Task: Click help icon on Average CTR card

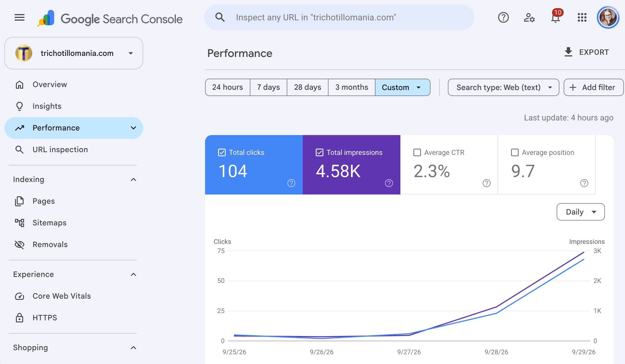Action: pyautogui.click(x=487, y=183)
